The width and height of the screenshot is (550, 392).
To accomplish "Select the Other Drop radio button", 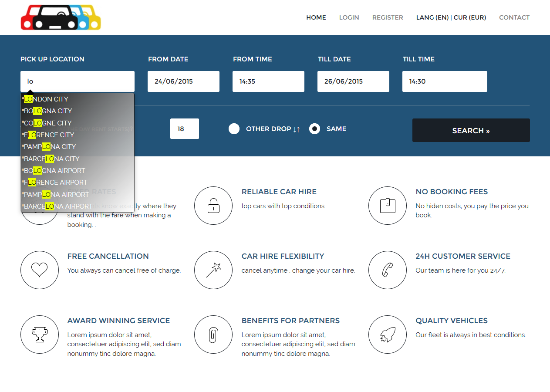I will 234,129.
